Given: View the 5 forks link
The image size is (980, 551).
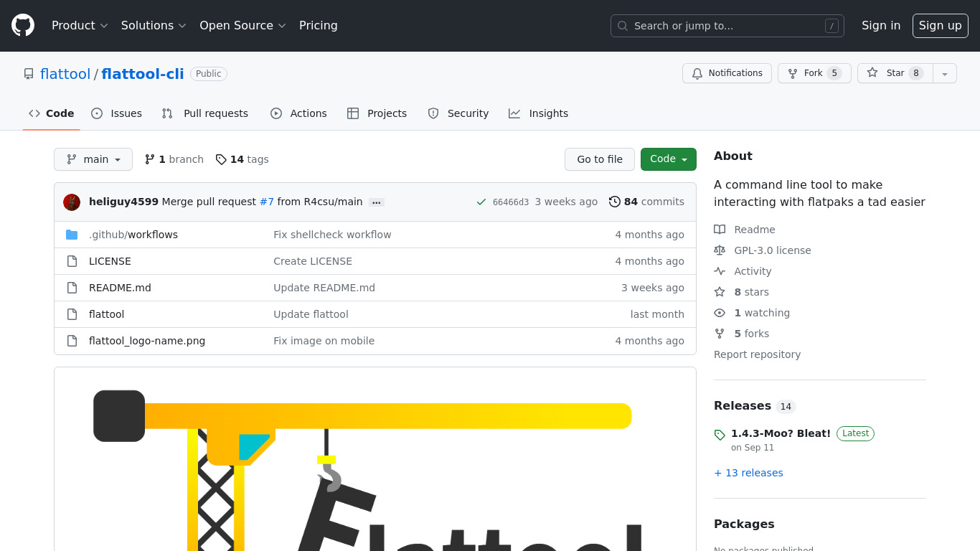Looking at the screenshot, I should pyautogui.click(x=741, y=334).
